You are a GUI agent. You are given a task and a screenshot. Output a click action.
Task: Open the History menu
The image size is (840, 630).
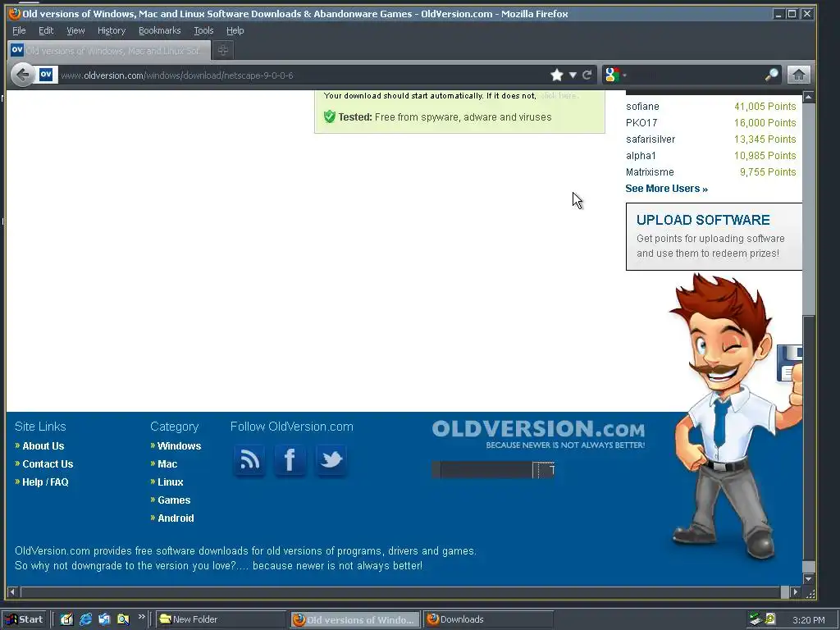pos(112,30)
